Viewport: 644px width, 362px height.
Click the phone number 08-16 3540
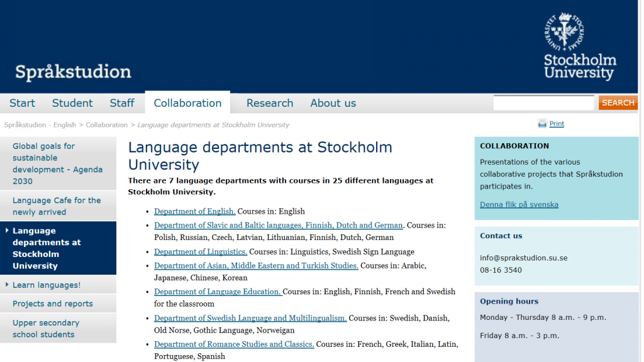[501, 270]
